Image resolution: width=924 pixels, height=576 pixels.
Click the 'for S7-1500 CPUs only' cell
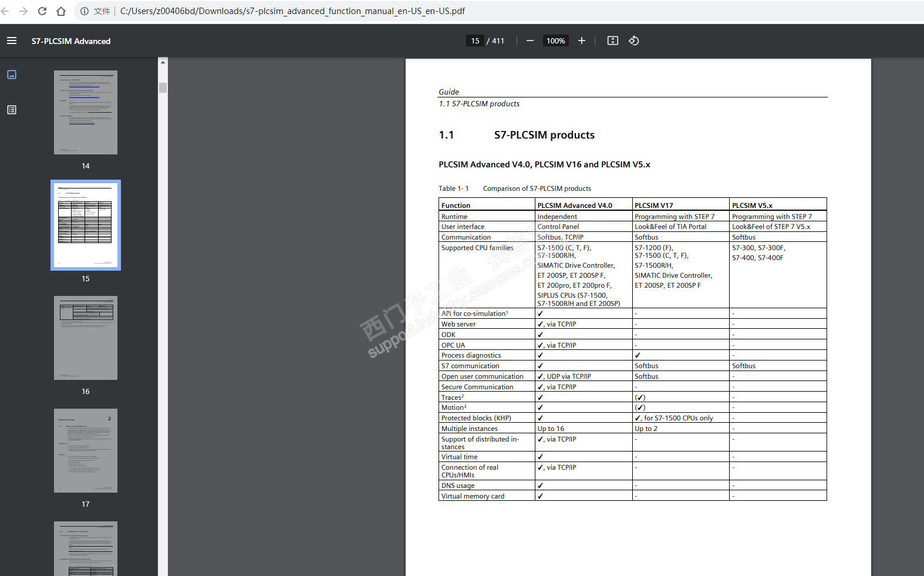(x=674, y=418)
